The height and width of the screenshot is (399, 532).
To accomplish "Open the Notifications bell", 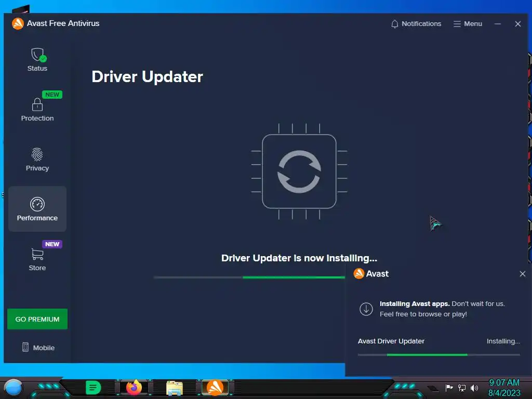I will coord(416,24).
